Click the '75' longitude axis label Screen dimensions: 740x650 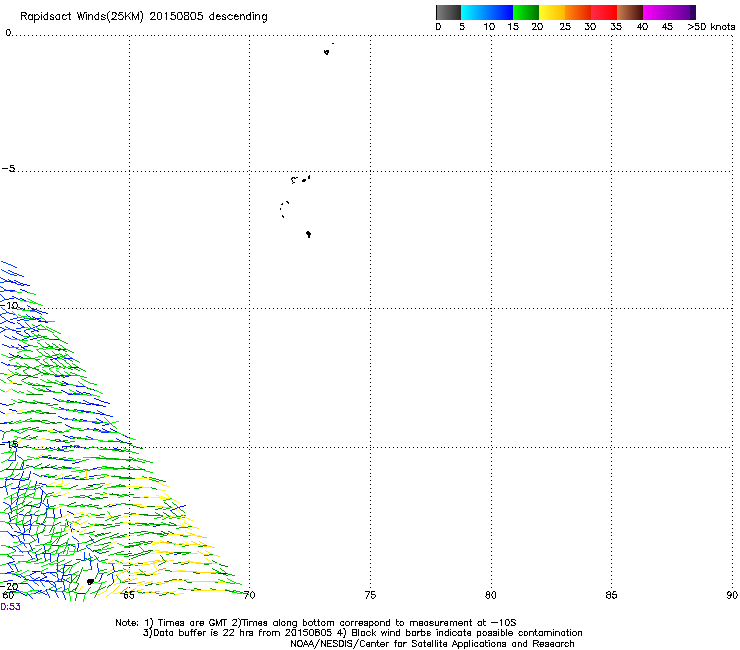tap(370, 595)
